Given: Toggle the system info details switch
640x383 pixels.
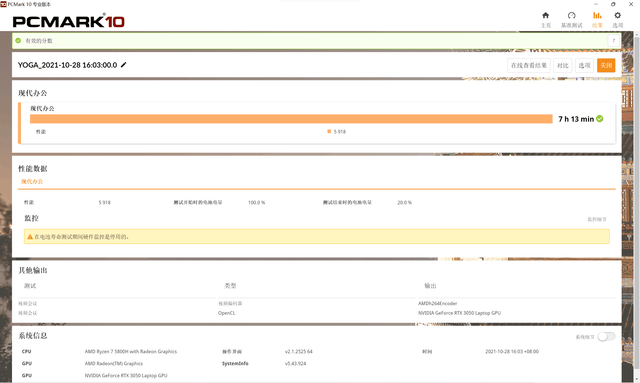Looking at the screenshot, I should coord(606,336).
